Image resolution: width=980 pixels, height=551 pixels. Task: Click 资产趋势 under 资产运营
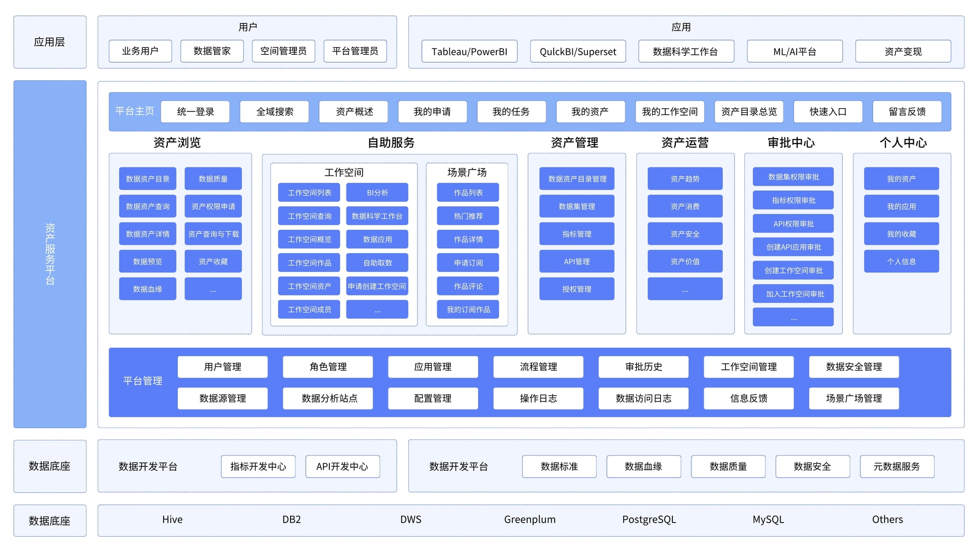coord(685,179)
